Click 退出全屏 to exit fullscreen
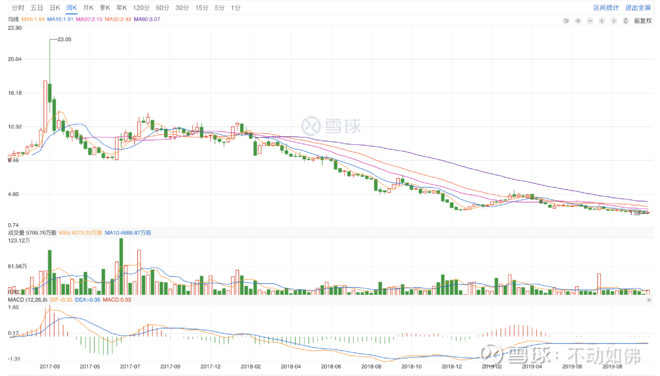 pyautogui.click(x=638, y=8)
